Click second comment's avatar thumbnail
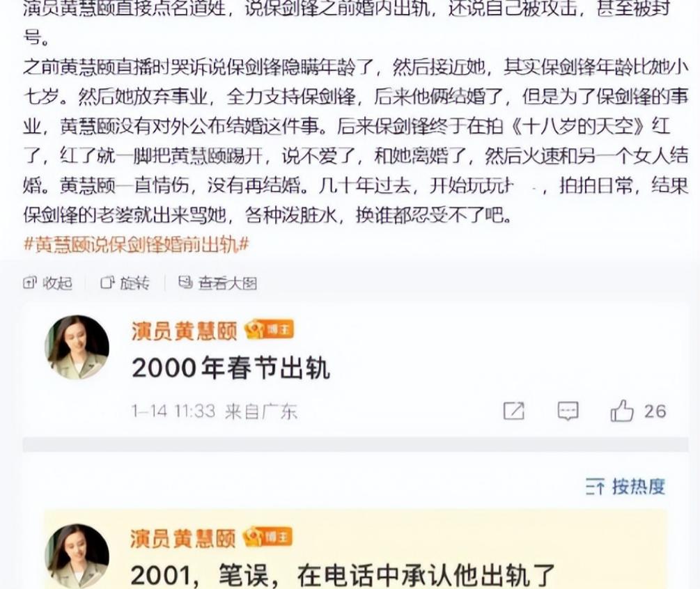The width and height of the screenshot is (700, 589). coord(77,556)
